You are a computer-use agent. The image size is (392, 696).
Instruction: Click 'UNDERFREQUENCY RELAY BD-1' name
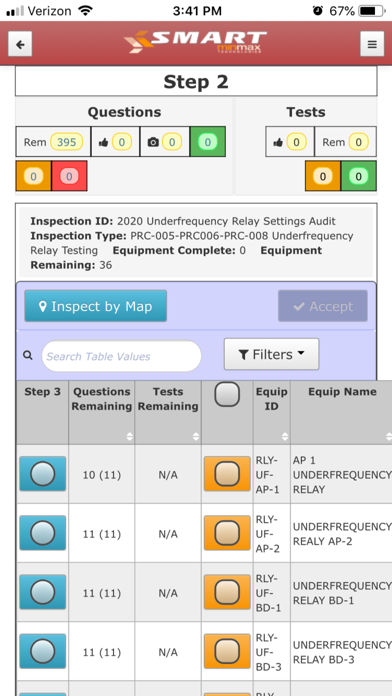click(x=342, y=593)
